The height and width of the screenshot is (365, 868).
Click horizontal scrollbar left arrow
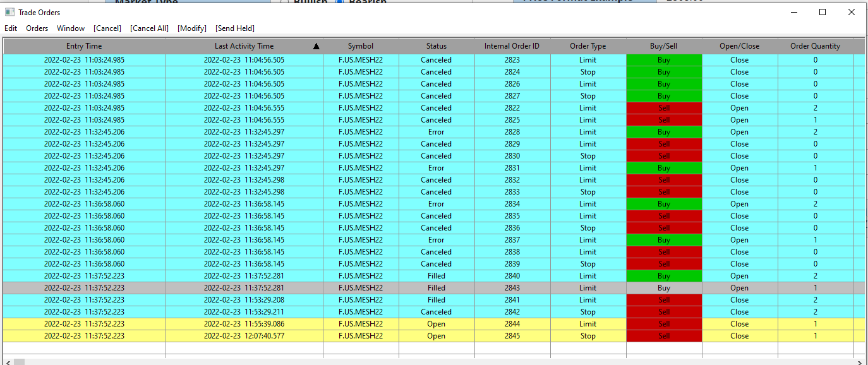point(7,362)
